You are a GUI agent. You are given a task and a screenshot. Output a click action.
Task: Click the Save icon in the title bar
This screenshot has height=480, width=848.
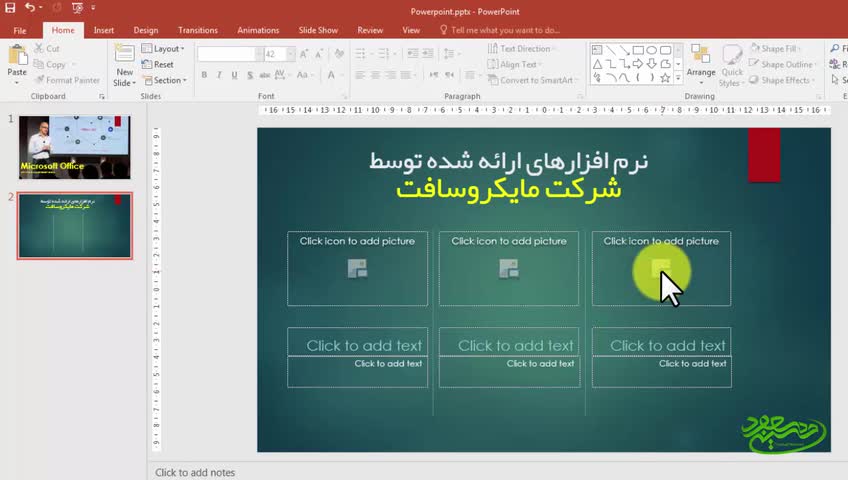(10, 8)
